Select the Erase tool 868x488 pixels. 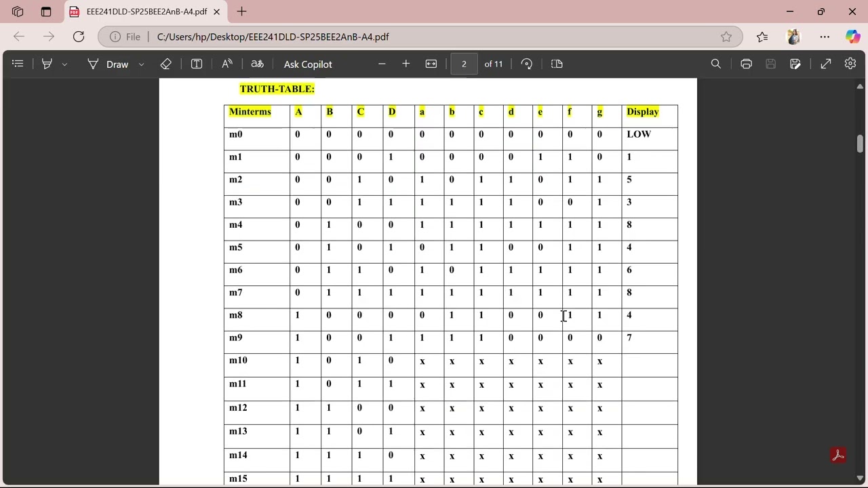coord(166,64)
